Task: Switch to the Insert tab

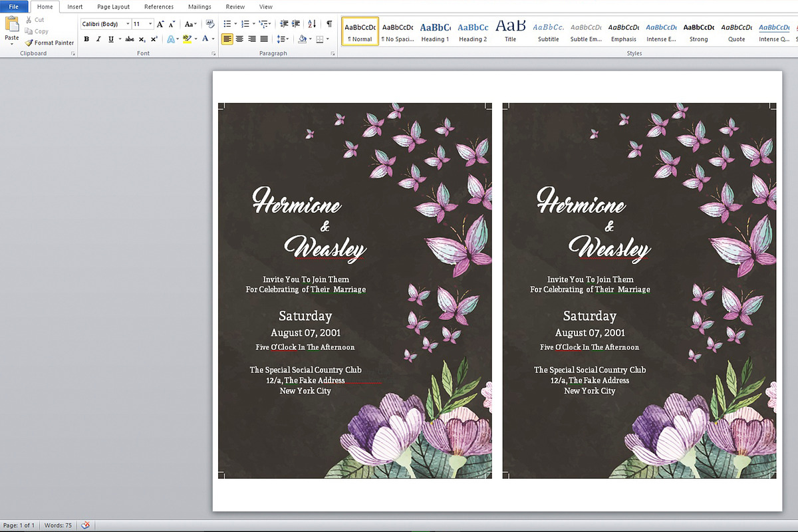Action: [x=75, y=7]
